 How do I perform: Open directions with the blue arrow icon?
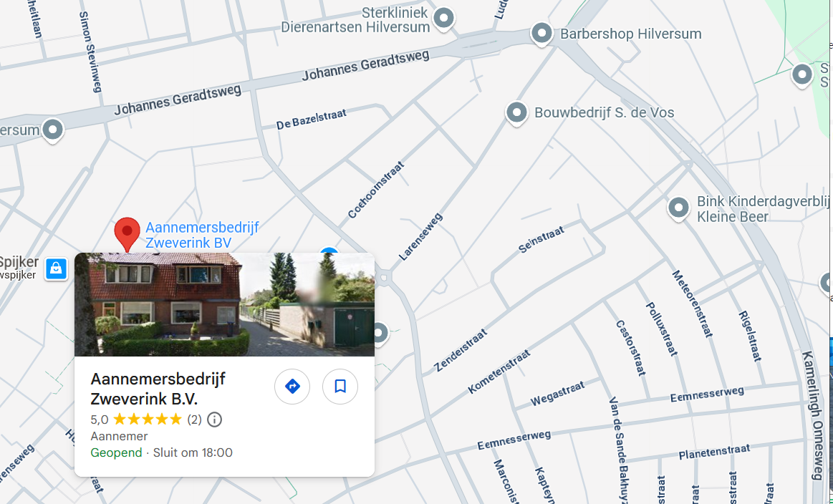pyautogui.click(x=292, y=386)
